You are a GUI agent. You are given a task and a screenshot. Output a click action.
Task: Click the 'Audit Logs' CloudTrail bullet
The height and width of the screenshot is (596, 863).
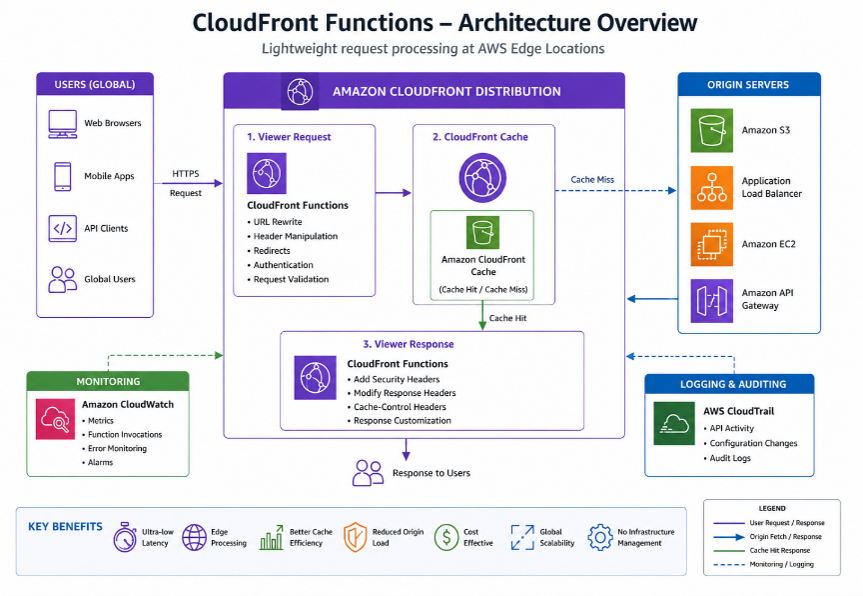pyautogui.click(x=727, y=458)
